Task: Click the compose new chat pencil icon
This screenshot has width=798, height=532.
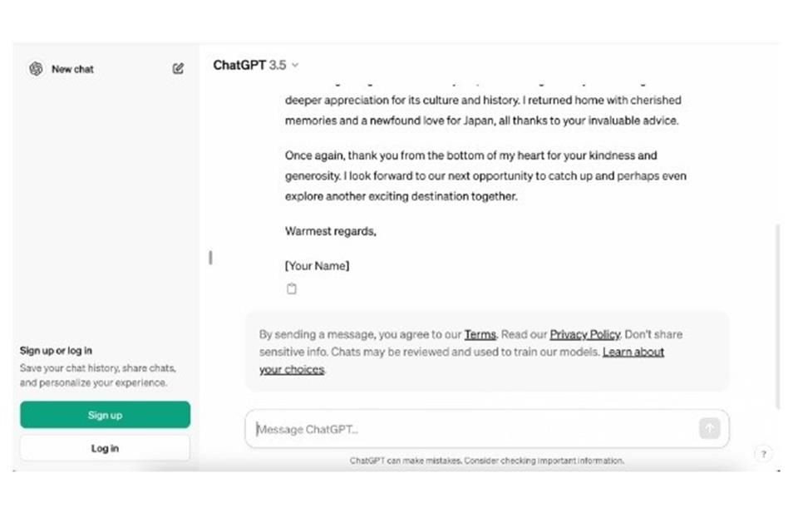Action: 177,69
